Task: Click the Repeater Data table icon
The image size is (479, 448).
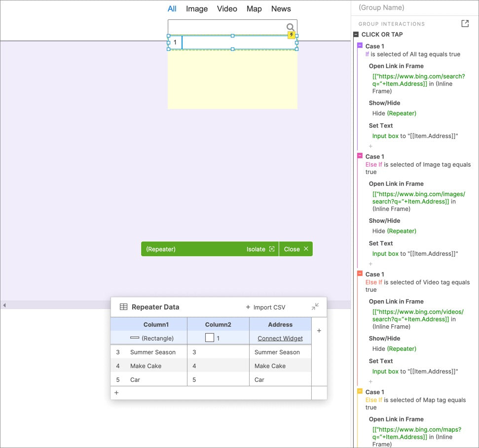Action: point(123,307)
